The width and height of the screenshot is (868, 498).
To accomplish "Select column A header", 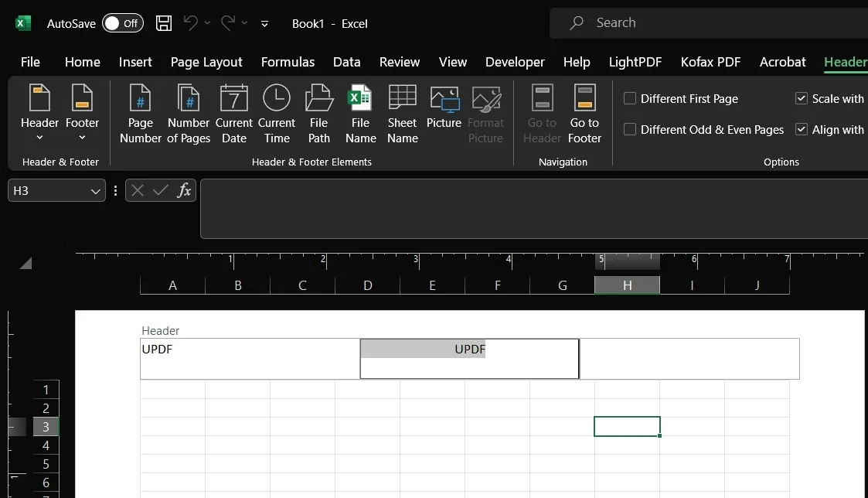I will point(172,285).
